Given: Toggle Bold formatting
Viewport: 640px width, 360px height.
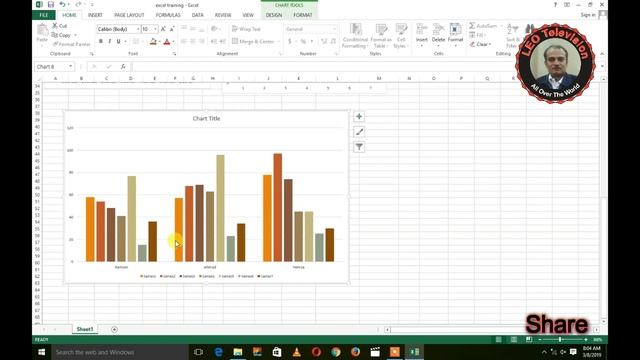Looking at the screenshot, I should tap(101, 41).
